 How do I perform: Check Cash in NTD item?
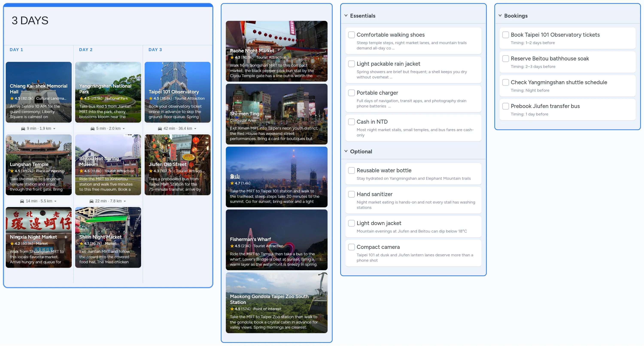pos(351,122)
